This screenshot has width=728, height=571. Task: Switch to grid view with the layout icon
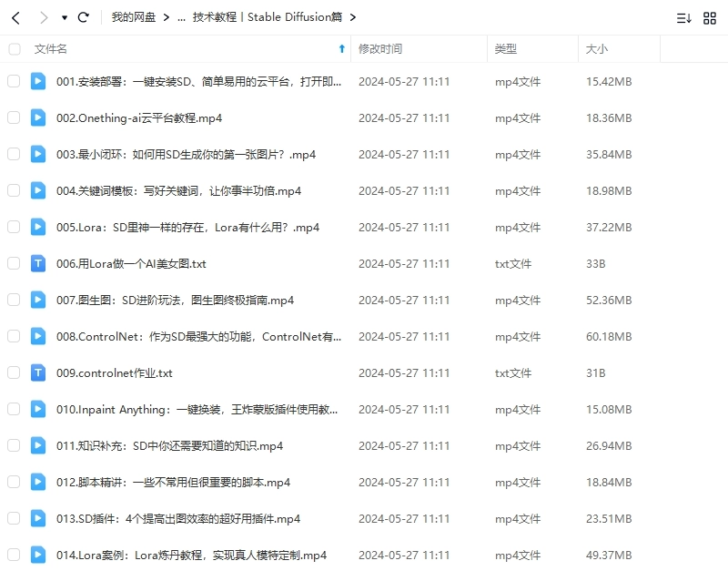coord(712,16)
